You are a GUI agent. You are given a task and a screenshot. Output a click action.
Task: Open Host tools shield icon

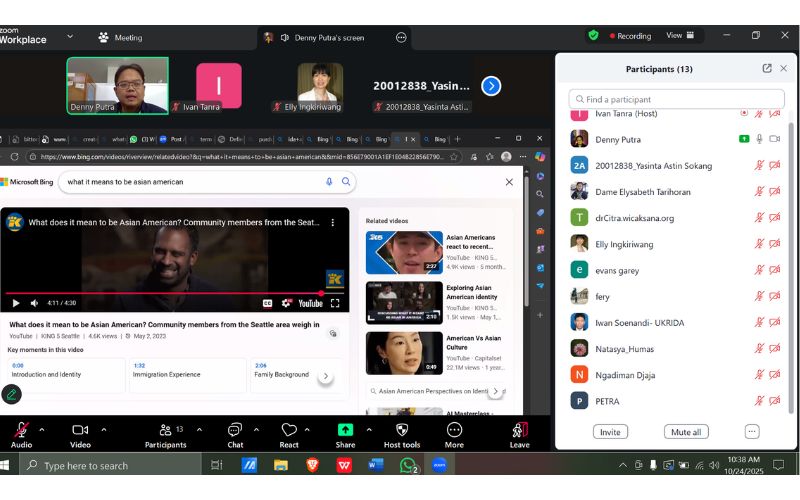pos(401,430)
